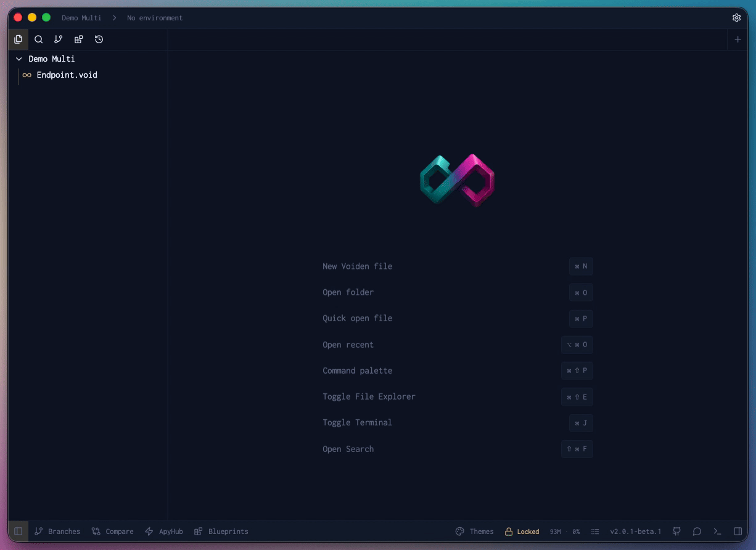Open the search panel icon
The height and width of the screenshot is (550, 756).
pyautogui.click(x=38, y=39)
